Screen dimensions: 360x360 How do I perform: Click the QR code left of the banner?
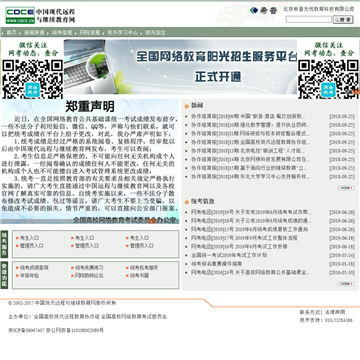(32, 79)
